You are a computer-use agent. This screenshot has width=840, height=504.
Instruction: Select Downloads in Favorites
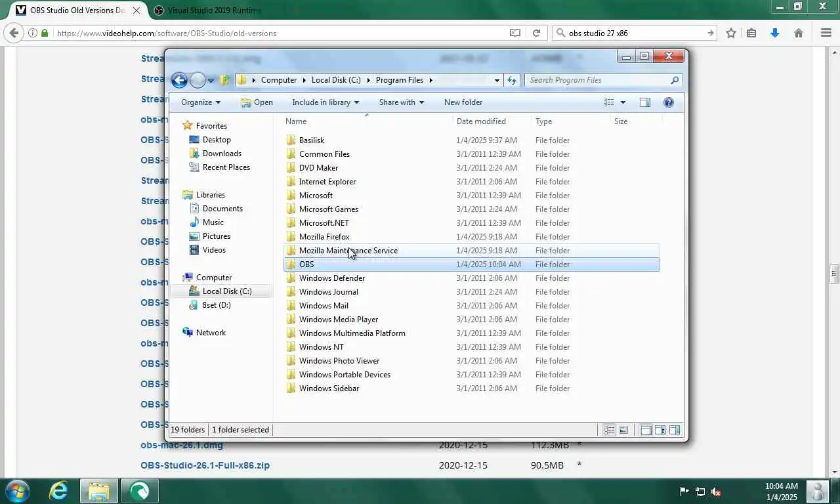coord(222,154)
